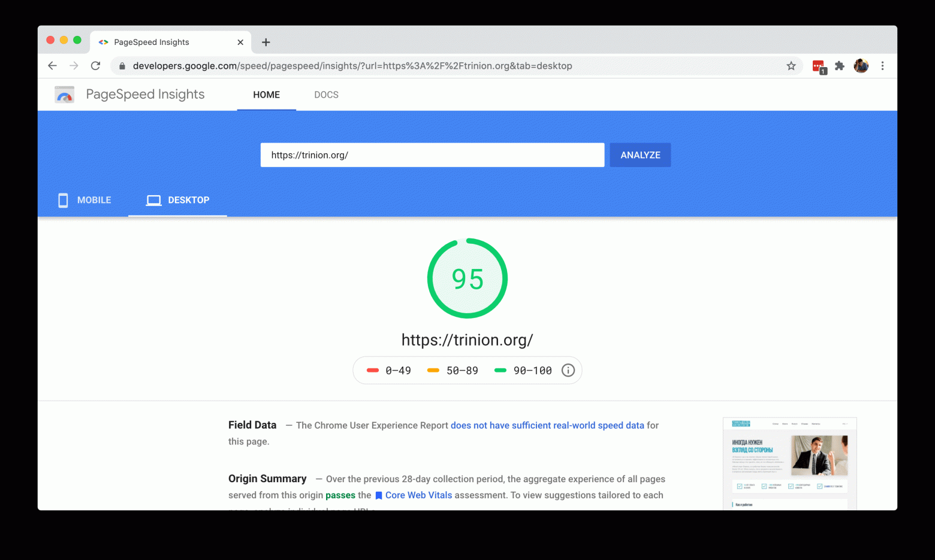This screenshot has width=935, height=560.
Task: Minimize the window with the yellow button
Action: point(64,40)
